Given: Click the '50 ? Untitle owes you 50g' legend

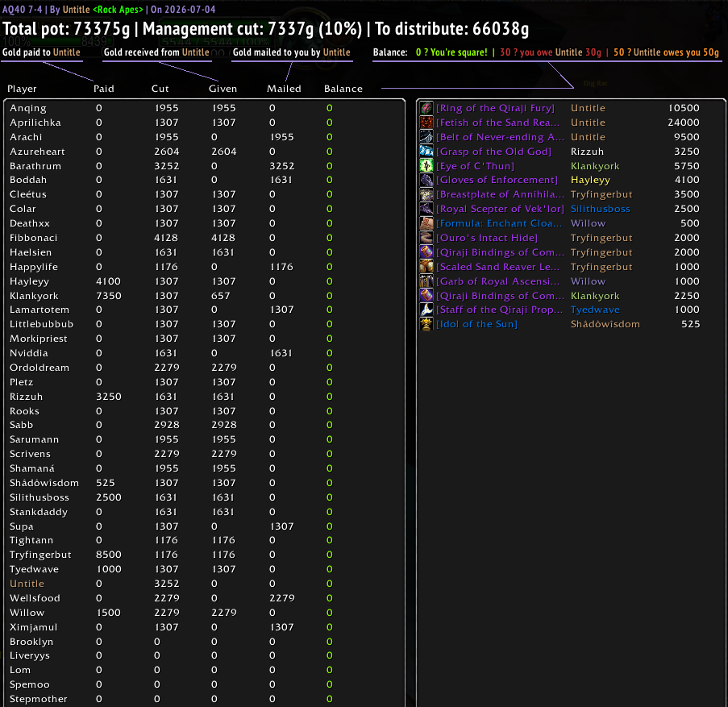Looking at the screenshot, I should [666, 52].
